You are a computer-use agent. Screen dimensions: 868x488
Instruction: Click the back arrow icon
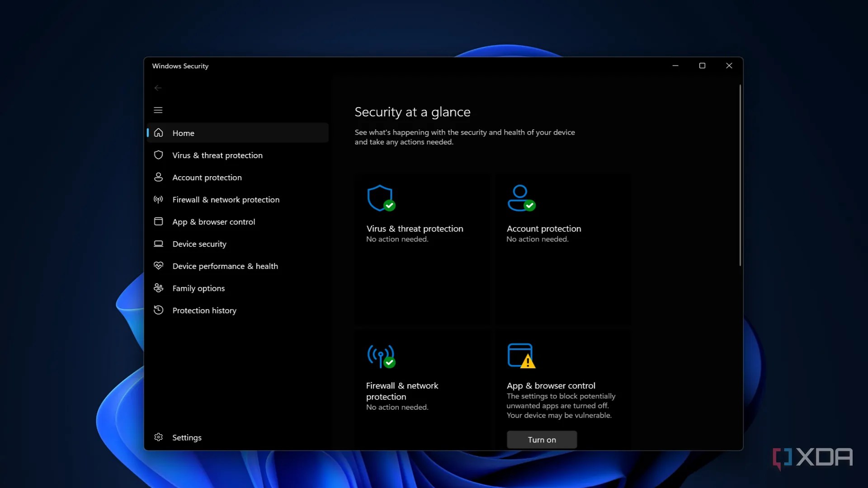pyautogui.click(x=158, y=88)
